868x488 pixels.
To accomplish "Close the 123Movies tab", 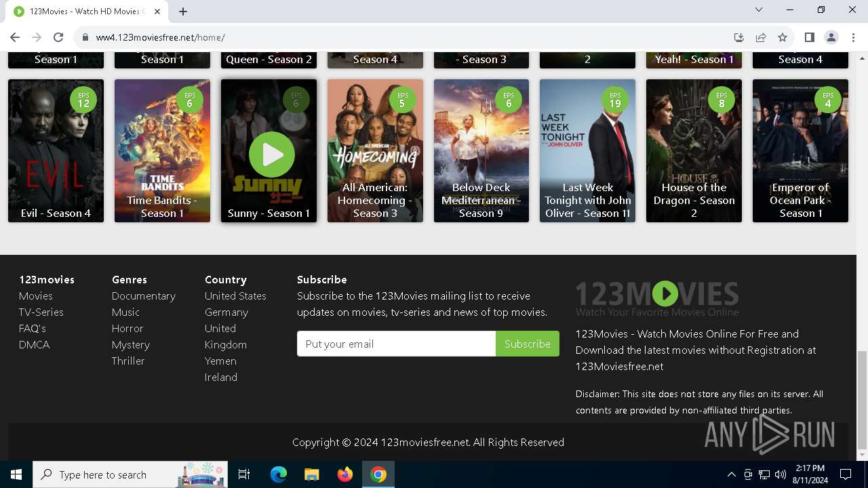I will 157,12.
